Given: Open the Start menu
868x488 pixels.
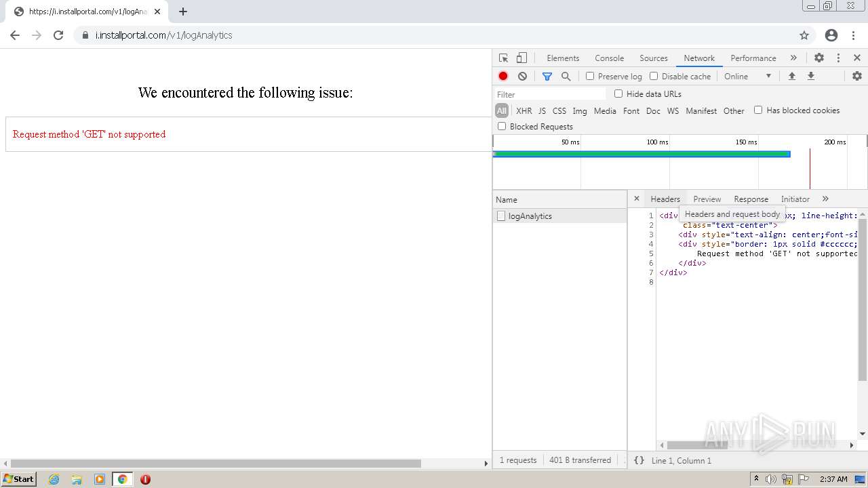Looking at the screenshot, I should point(18,479).
